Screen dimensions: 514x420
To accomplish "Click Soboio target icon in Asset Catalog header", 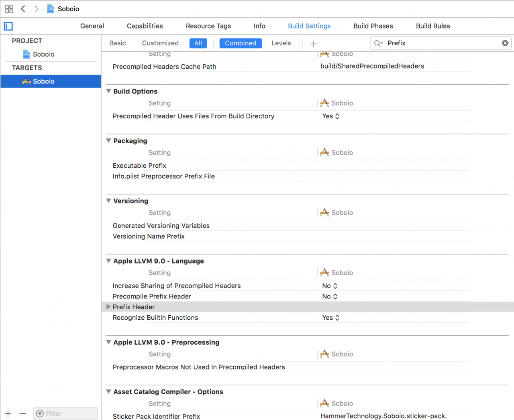I will (x=324, y=404).
